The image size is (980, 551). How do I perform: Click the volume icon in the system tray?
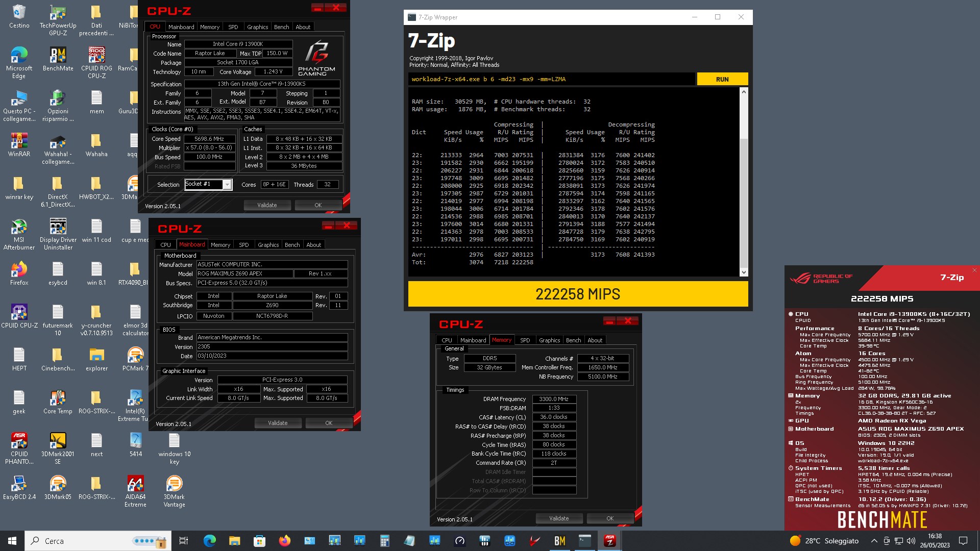coord(911,541)
